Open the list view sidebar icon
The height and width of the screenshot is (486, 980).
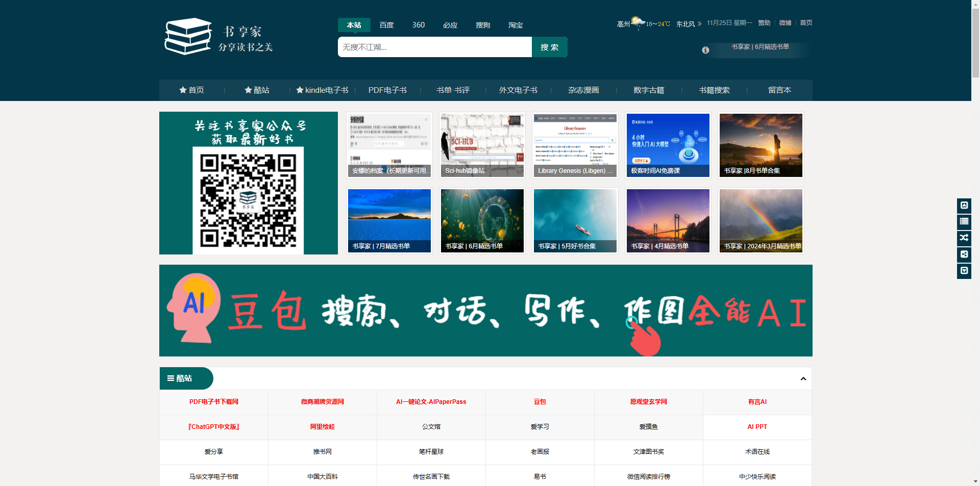[x=964, y=222]
